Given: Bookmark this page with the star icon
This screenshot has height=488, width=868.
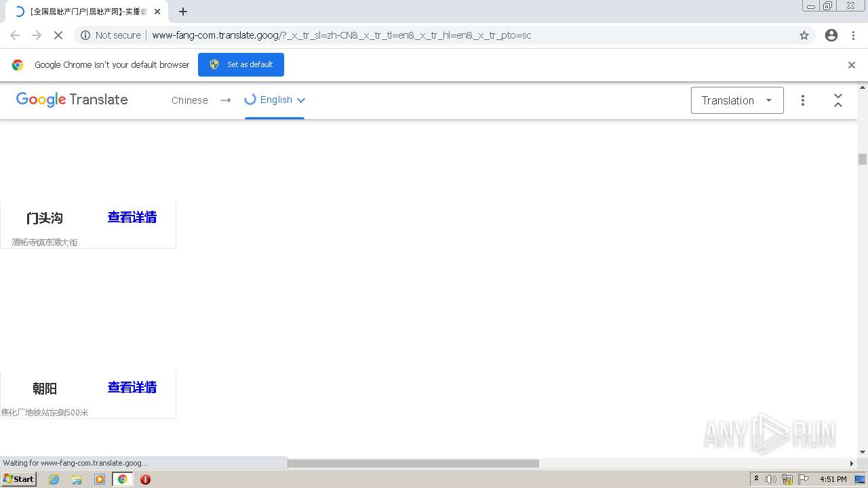Looking at the screenshot, I should pos(804,35).
